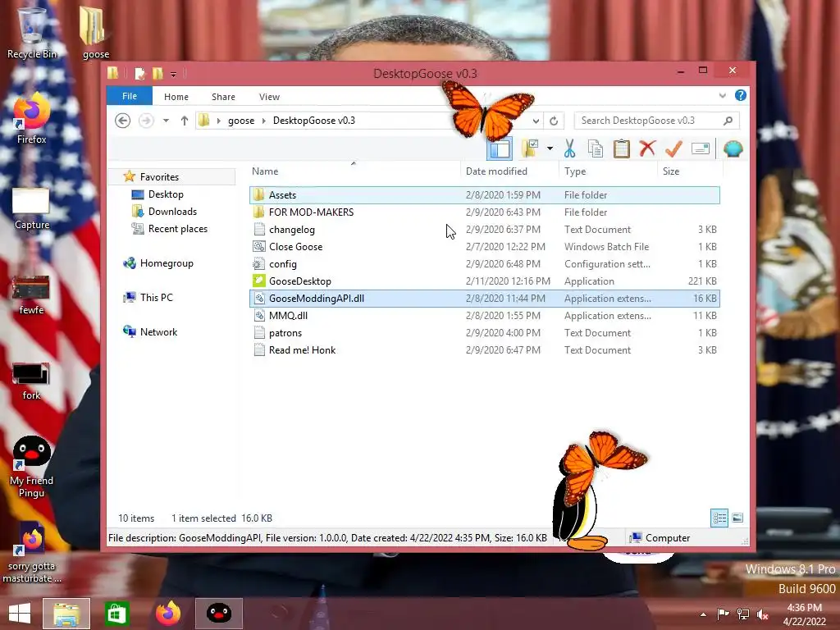Open My Friend Pingu desktop shortcut
This screenshot has width=840, height=630.
coord(31,466)
